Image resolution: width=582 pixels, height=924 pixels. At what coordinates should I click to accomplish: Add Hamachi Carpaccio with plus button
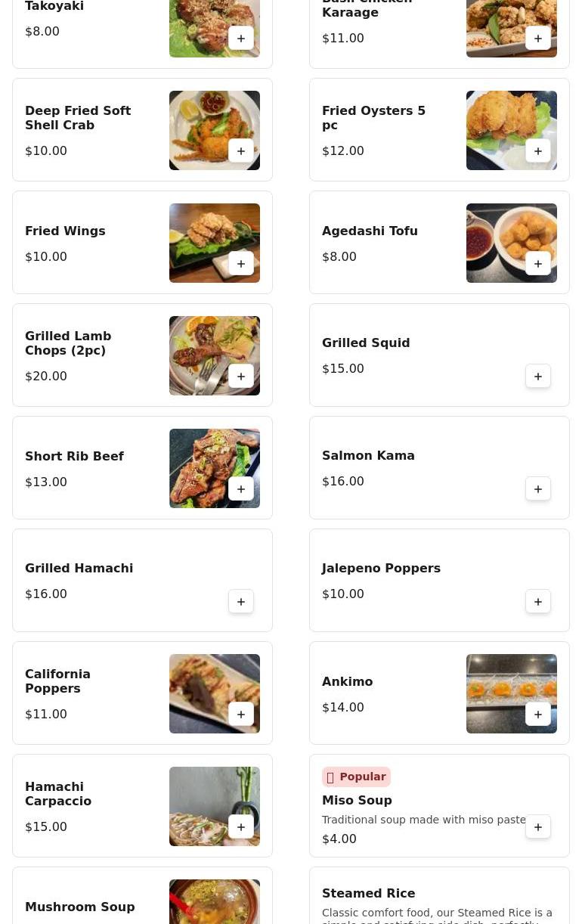coord(241,827)
